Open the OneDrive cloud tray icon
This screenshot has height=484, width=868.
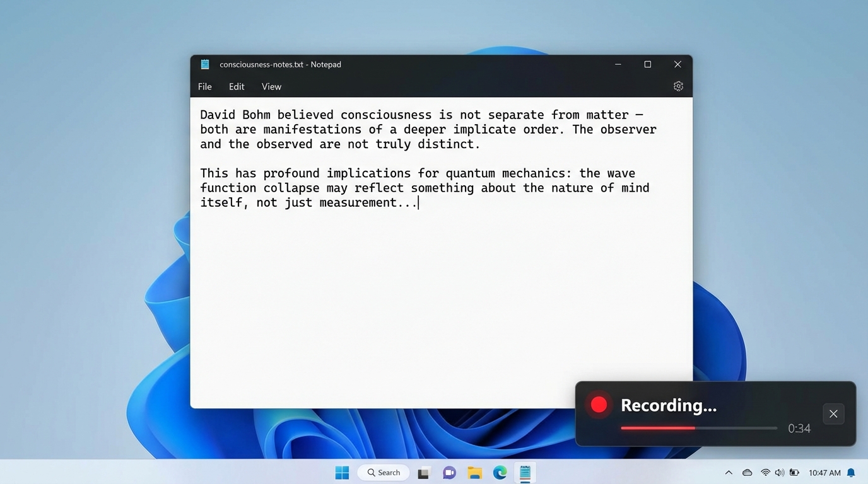[x=747, y=473]
